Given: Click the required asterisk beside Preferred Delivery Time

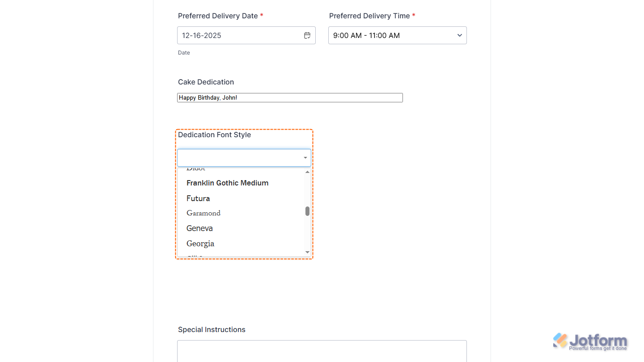Looking at the screenshot, I should click(x=414, y=16).
